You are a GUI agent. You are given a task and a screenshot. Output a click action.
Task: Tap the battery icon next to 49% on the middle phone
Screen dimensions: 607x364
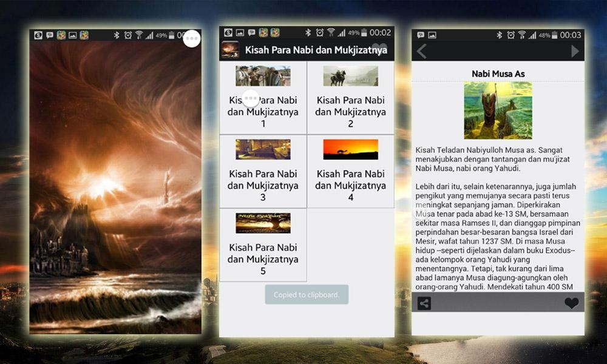(x=364, y=33)
